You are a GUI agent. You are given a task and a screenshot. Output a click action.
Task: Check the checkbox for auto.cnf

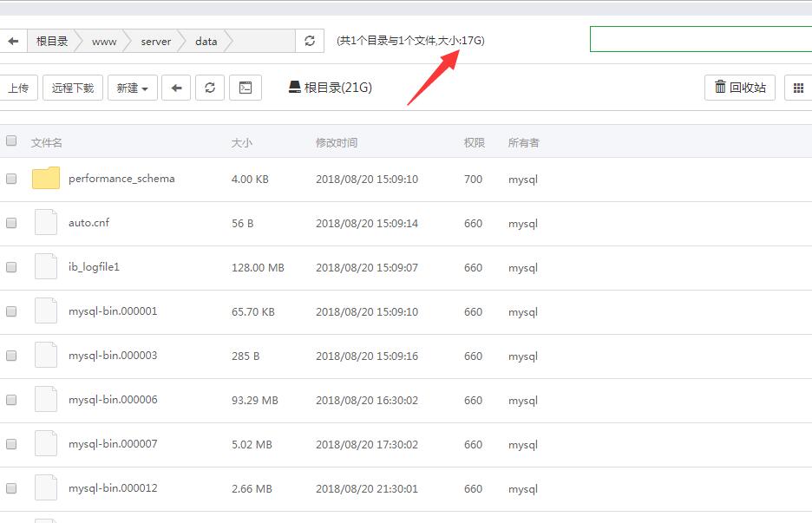(11, 223)
